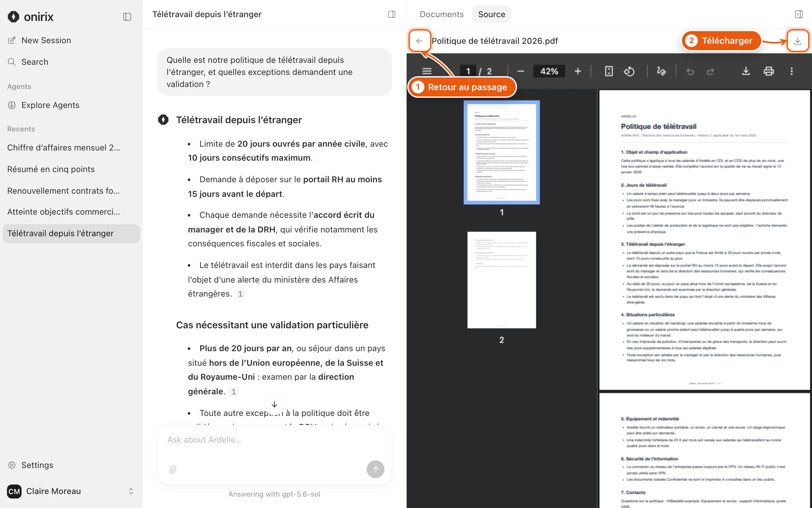Open citation 1 after 'étrangères.'
Screen dimensions: 812x508
coord(240,294)
